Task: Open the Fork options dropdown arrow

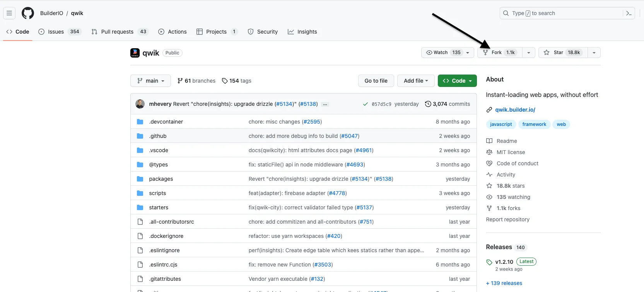Action: [x=529, y=53]
